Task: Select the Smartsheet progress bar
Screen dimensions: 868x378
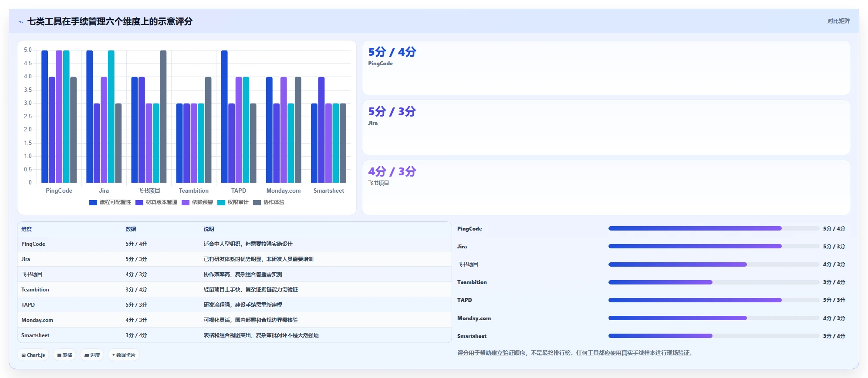Action: (x=714, y=336)
